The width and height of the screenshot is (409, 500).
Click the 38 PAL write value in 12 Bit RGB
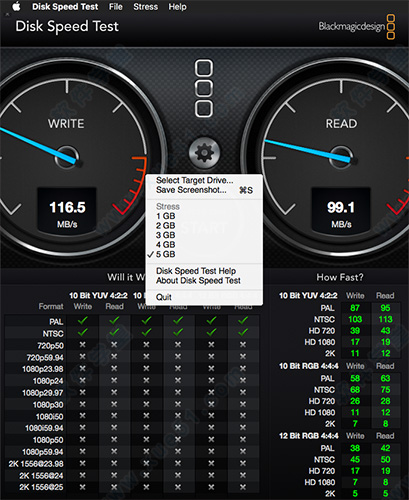[355, 448]
